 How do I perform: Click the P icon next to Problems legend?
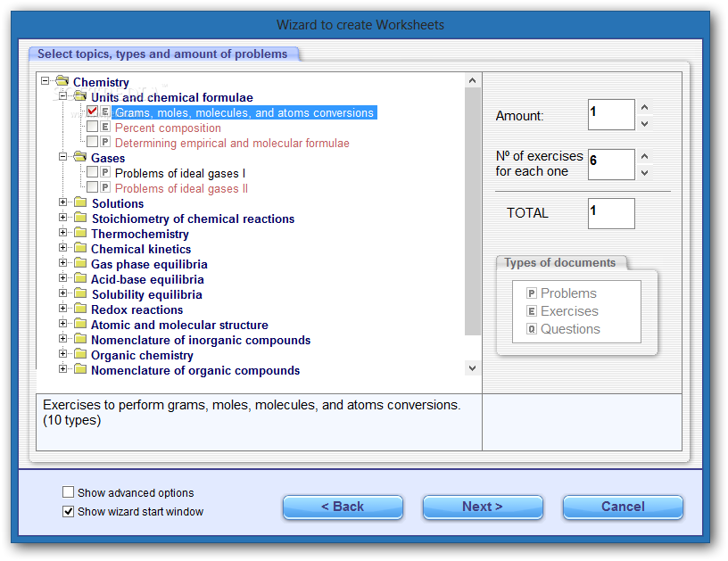532,293
